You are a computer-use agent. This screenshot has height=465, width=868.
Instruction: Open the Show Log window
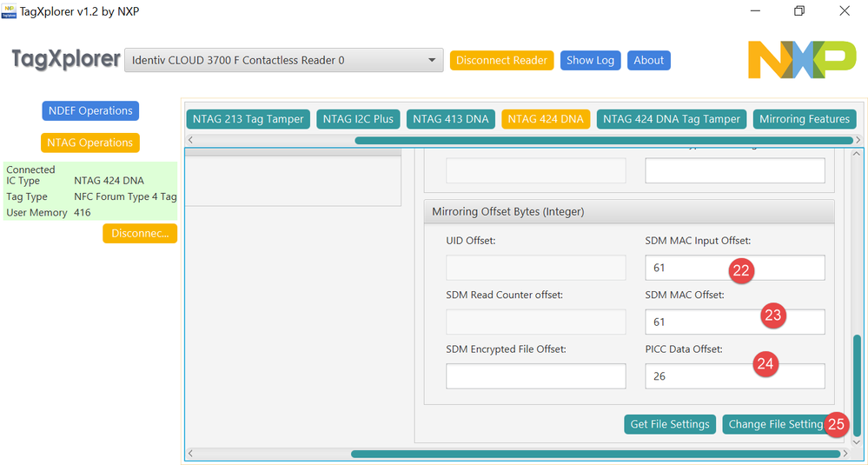(590, 60)
